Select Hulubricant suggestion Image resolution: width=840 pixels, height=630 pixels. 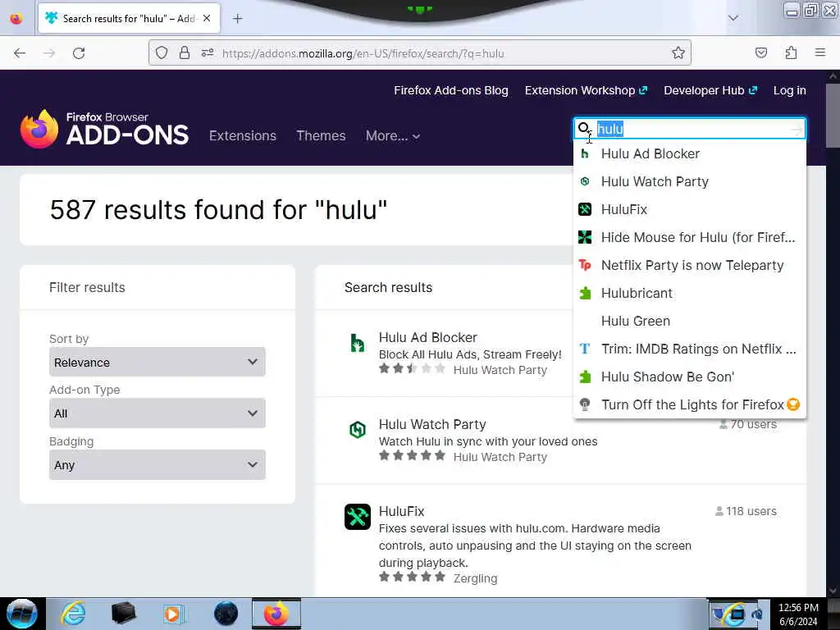tap(689, 293)
